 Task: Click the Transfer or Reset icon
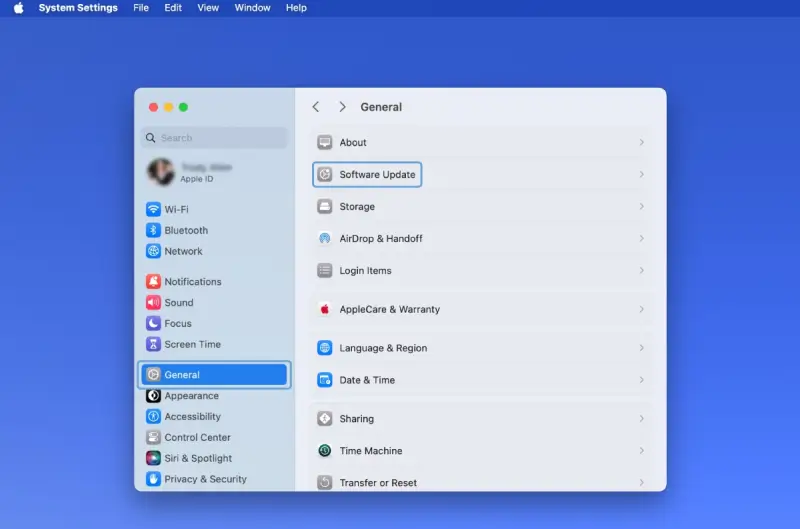[324, 483]
